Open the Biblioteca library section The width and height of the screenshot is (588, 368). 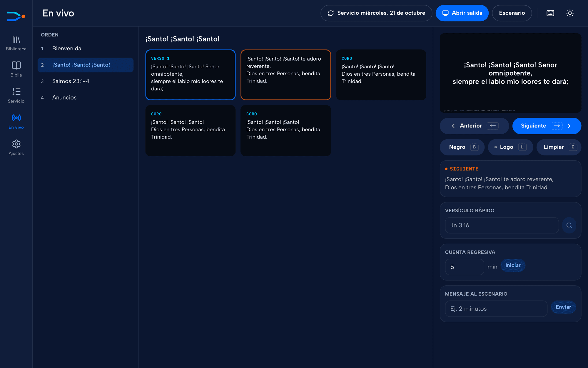[x=16, y=43]
